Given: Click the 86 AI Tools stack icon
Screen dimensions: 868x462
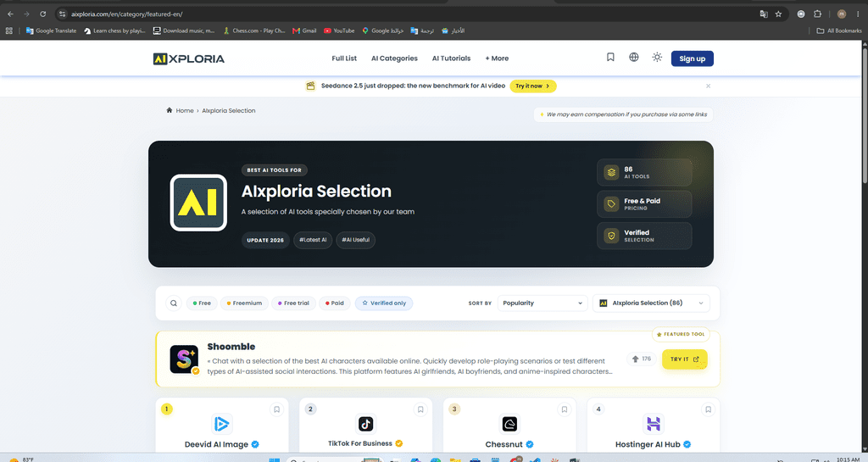Looking at the screenshot, I should (611, 172).
